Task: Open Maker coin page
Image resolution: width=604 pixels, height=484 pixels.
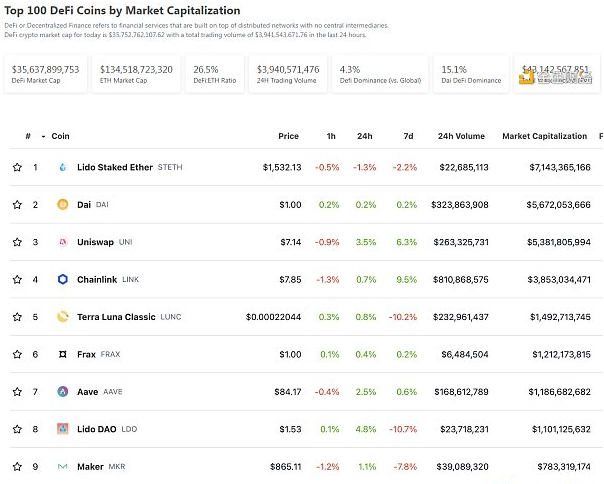Action: (x=90, y=467)
